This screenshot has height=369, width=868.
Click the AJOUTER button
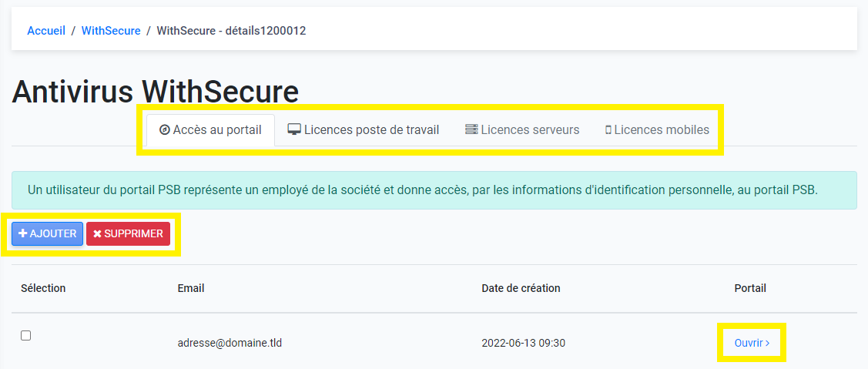(x=48, y=234)
